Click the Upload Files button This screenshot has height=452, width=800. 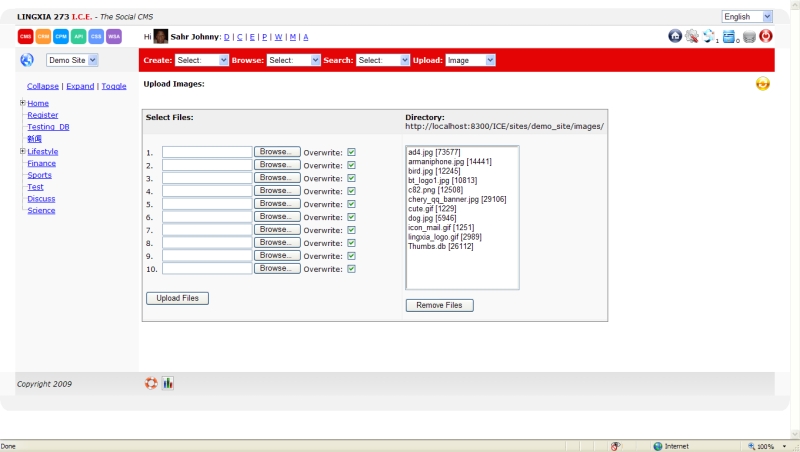click(178, 298)
